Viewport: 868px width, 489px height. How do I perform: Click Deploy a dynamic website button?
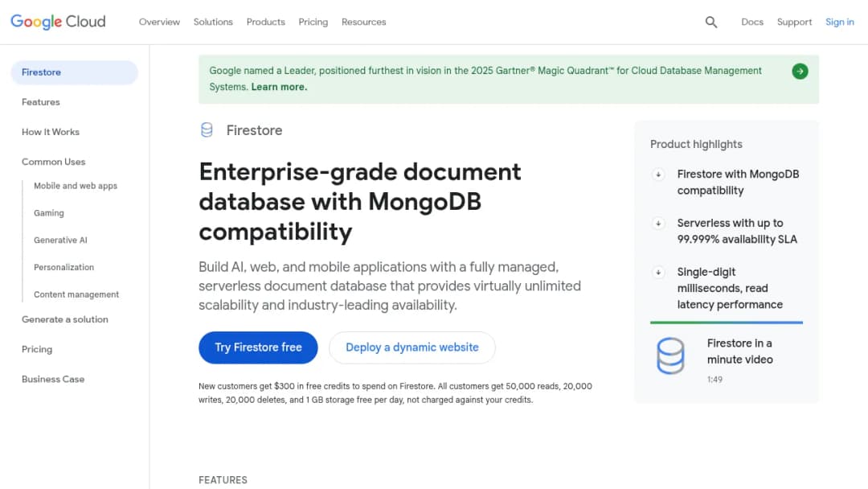pos(411,347)
